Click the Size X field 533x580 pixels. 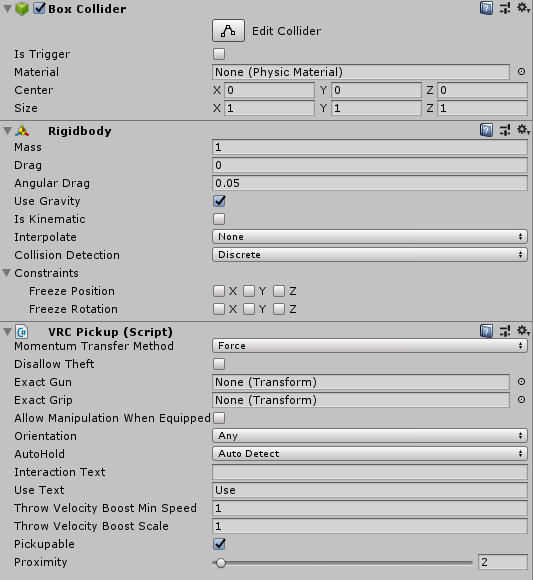(269, 108)
